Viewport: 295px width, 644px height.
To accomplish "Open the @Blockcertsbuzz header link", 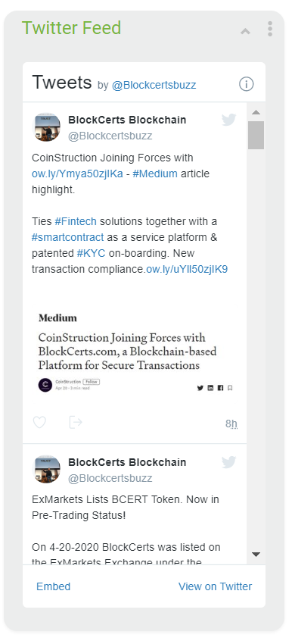I will (x=154, y=85).
